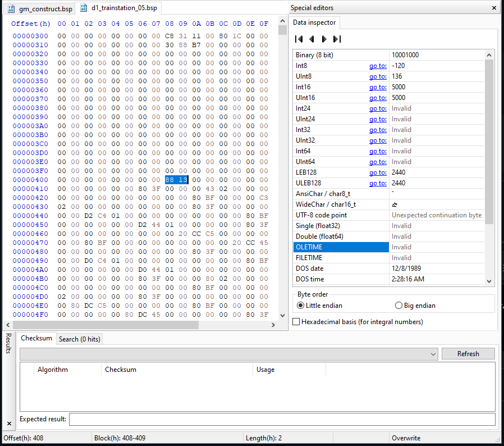Jump to last value using Data inspector arrow
The width and height of the screenshot is (504, 446).
(x=338, y=39)
